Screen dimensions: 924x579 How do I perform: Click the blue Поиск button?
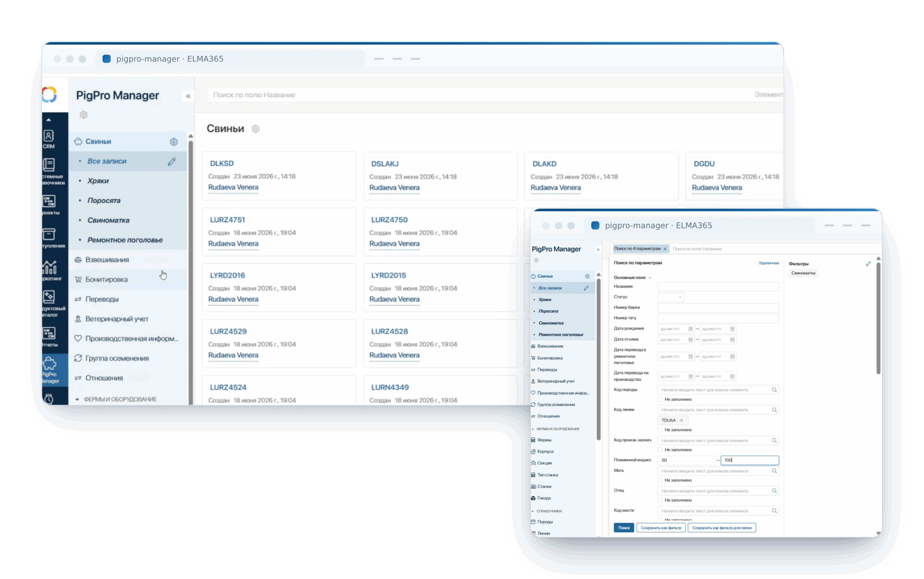(x=624, y=528)
